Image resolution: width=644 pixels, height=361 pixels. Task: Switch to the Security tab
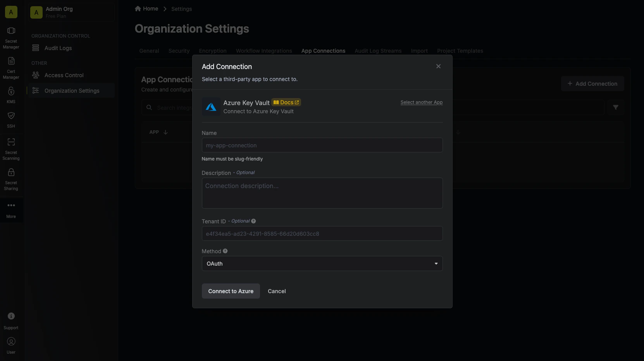(179, 51)
